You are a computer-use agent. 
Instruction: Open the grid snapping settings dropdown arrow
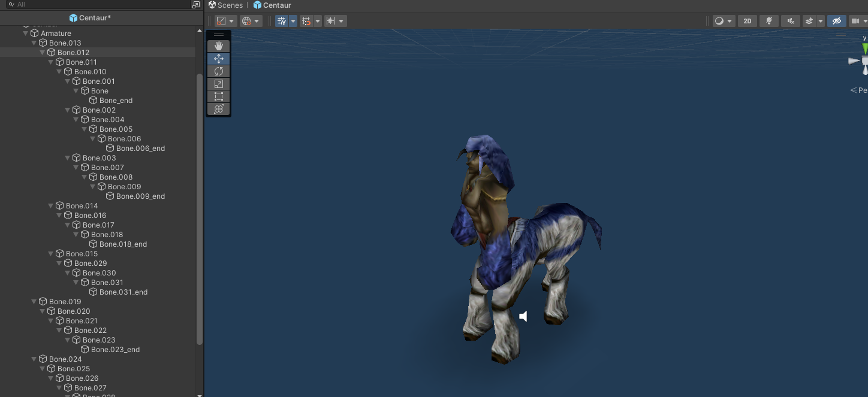click(293, 21)
